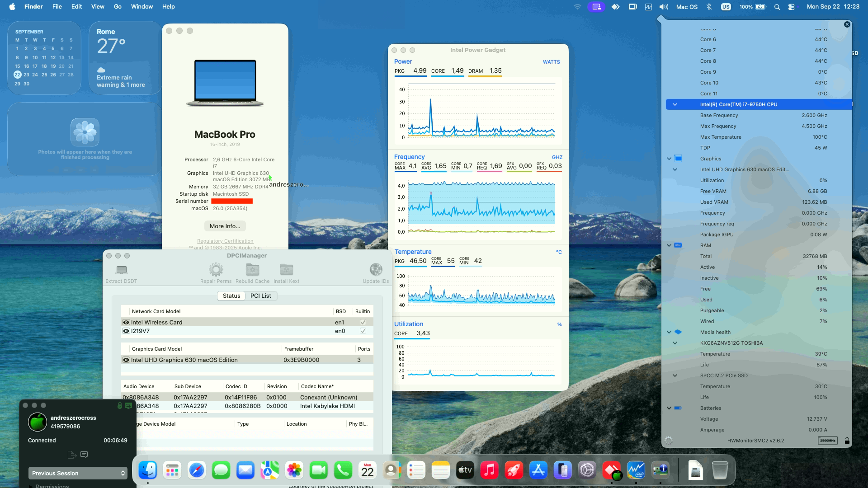Open Photos from the Dock

[x=294, y=470]
